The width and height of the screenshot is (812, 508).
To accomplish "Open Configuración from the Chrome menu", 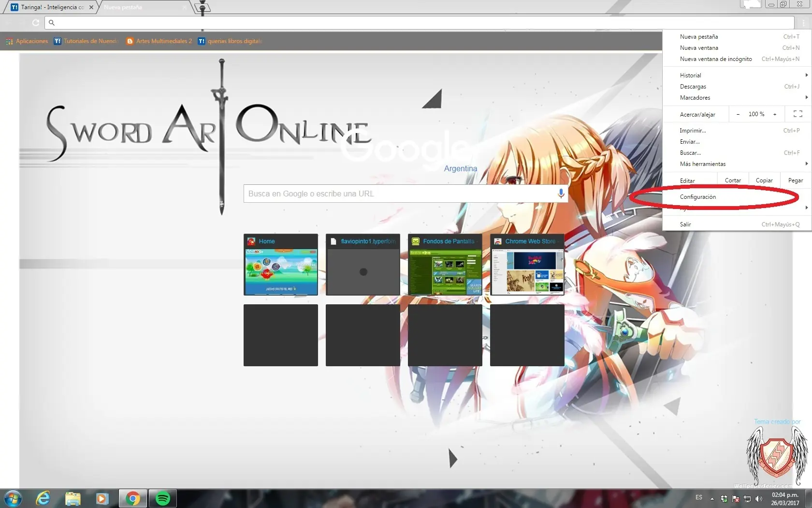I will pos(737,197).
